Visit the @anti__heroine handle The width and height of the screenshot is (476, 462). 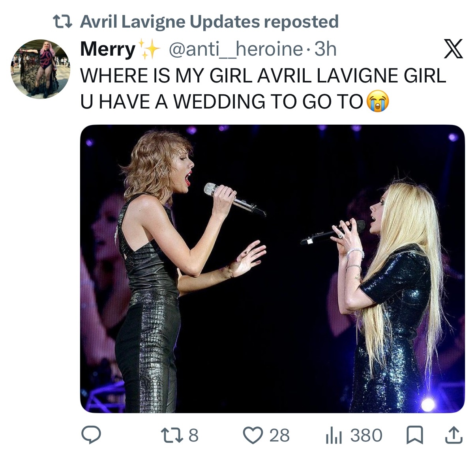pyautogui.click(x=236, y=49)
